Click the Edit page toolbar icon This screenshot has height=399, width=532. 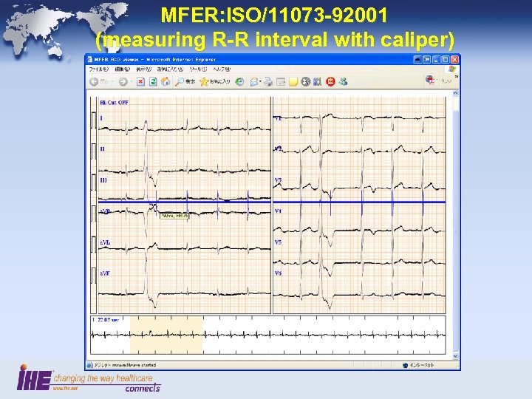click(281, 82)
